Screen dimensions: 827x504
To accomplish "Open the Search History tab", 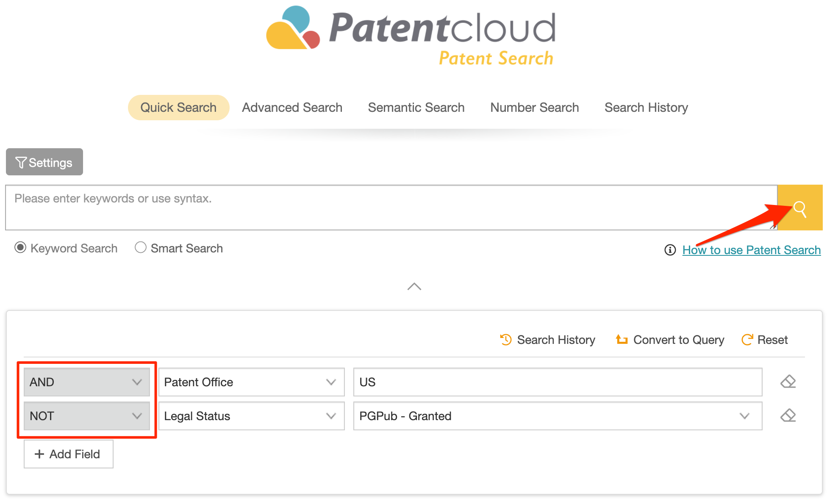I will (647, 108).
